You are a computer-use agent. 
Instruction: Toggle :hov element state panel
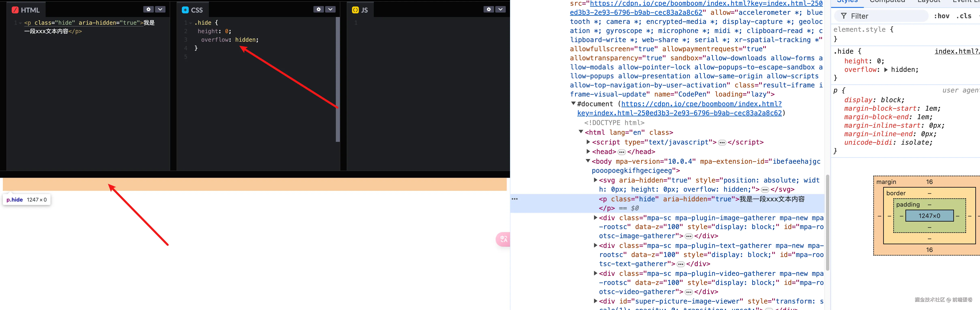pos(942,16)
